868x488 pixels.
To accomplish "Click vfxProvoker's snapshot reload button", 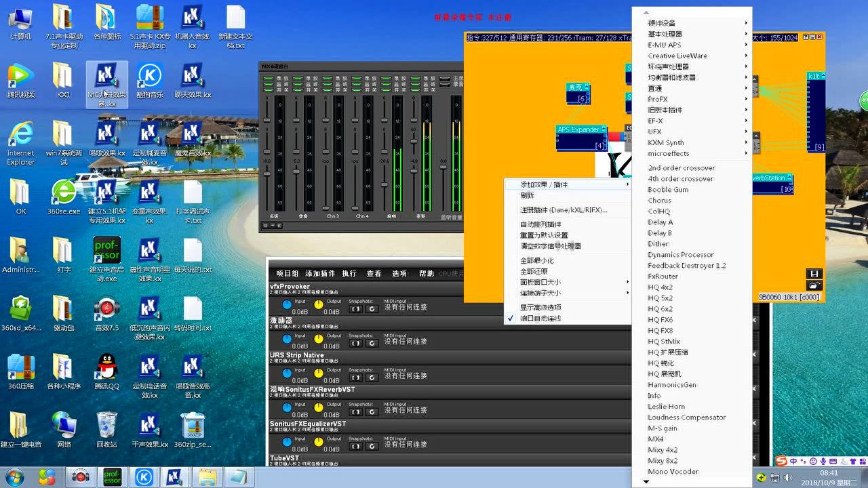I will tap(371, 309).
